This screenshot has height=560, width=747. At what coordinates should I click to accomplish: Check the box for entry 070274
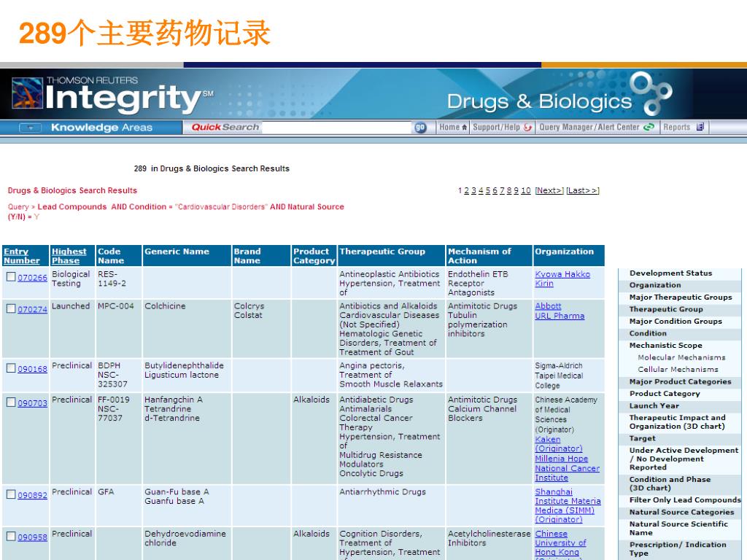pyautogui.click(x=11, y=308)
